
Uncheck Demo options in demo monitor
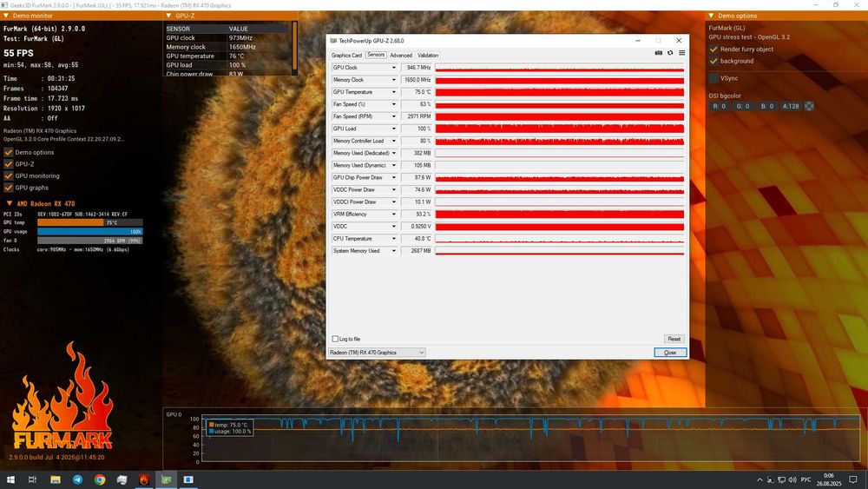click(9, 152)
